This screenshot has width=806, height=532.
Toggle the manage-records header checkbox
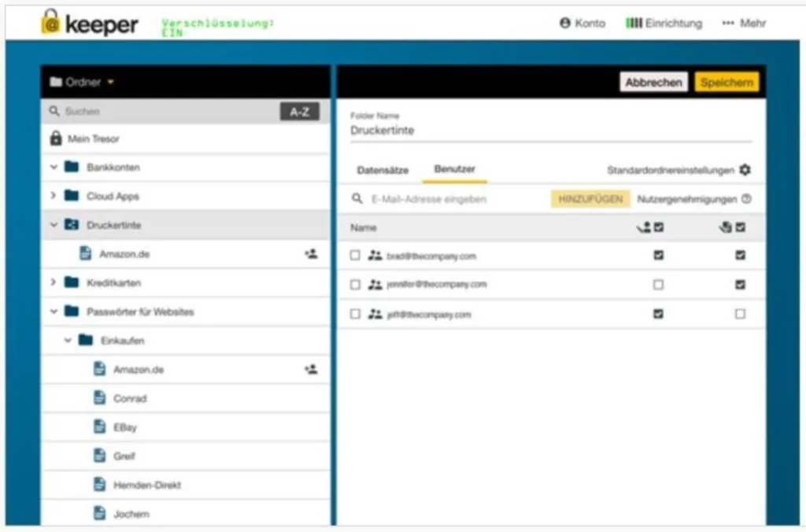[x=740, y=227]
